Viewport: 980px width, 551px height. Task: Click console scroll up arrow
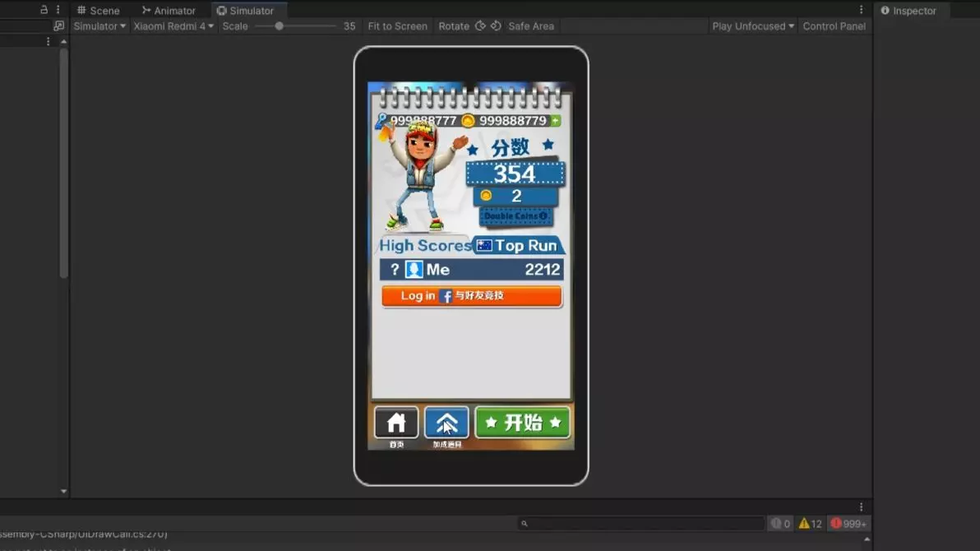coord(867,539)
